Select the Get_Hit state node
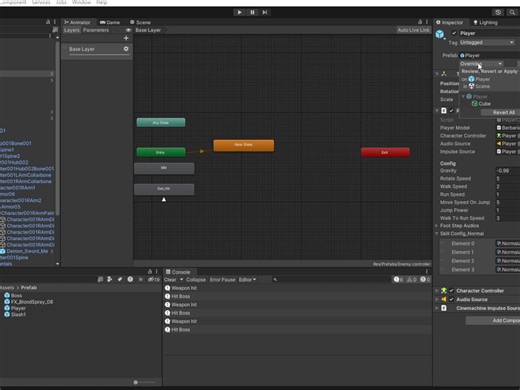The image size is (520, 390). [164, 189]
